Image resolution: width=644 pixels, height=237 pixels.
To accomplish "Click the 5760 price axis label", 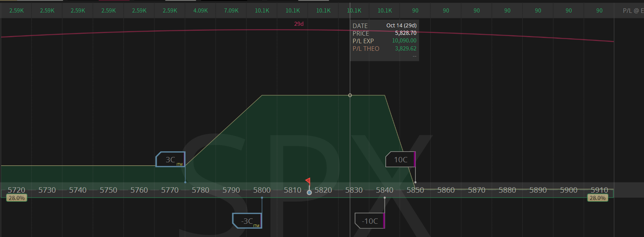I will [x=139, y=190].
